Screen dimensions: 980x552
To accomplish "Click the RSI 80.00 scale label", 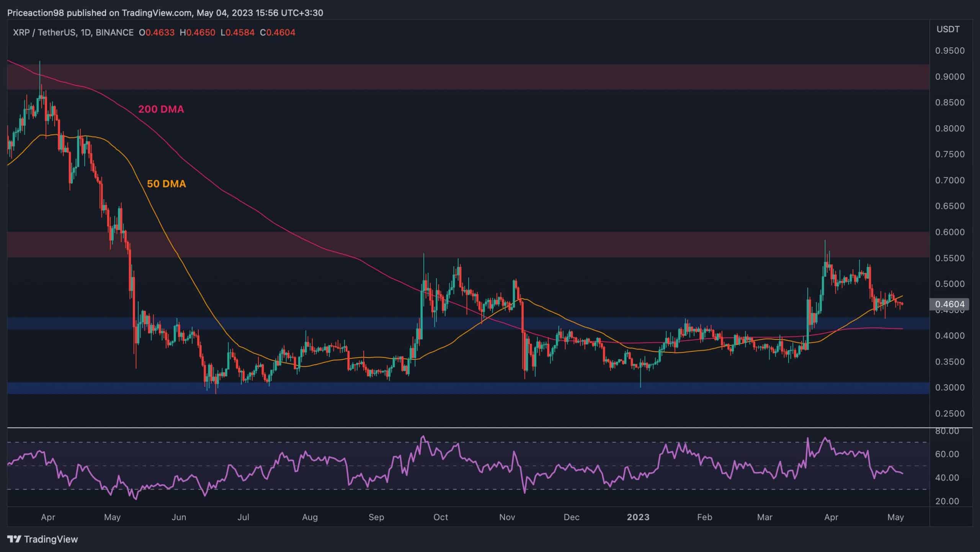I will click(947, 431).
